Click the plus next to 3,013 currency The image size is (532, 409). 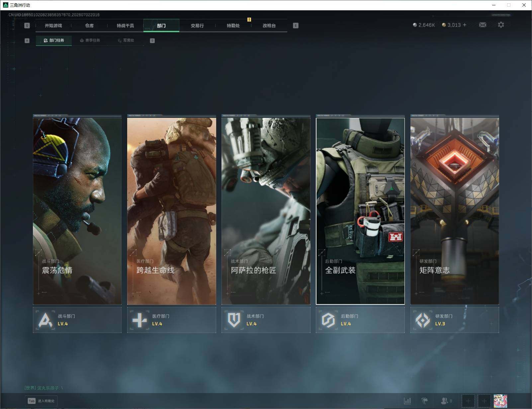(465, 25)
